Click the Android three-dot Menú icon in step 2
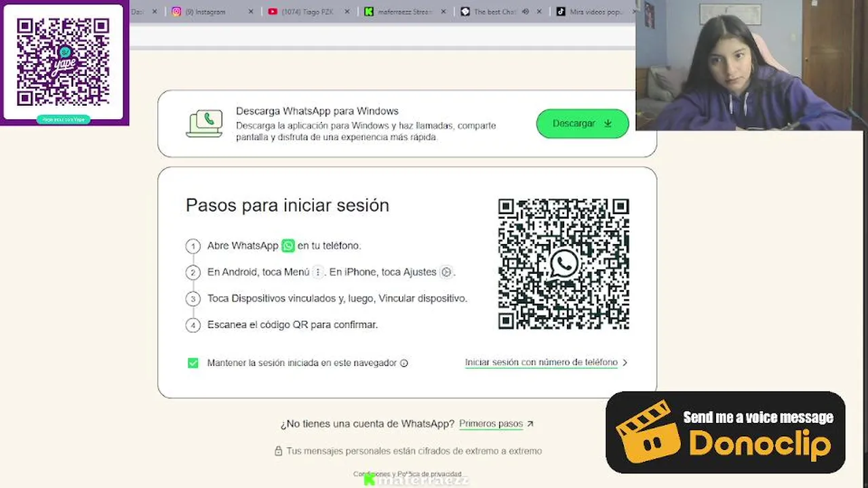This screenshot has height=488, width=868. click(x=318, y=272)
